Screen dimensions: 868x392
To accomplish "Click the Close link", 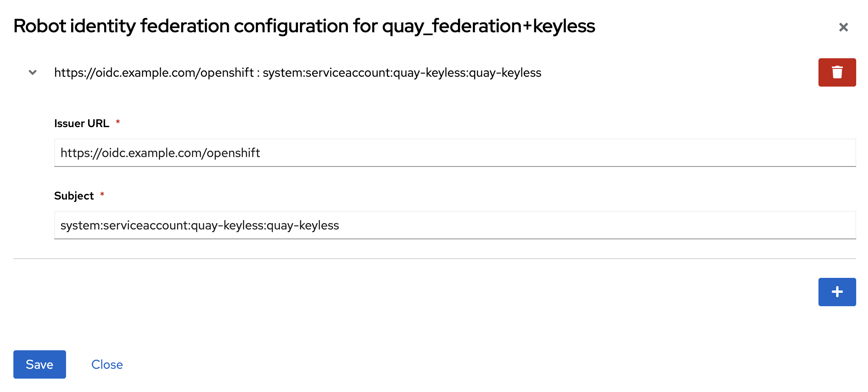I will [x=107, y=364].
